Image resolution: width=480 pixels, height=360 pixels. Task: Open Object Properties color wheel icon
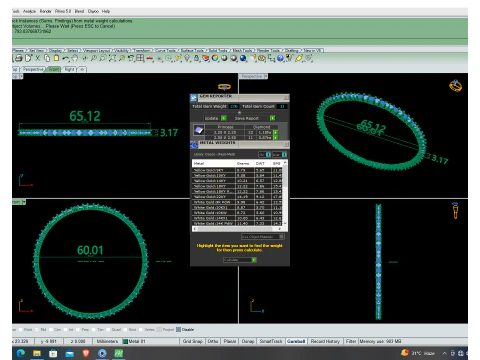click(215, 58)
